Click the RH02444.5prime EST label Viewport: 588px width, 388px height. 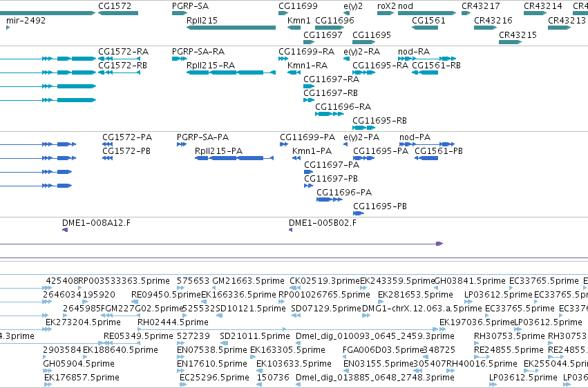click(173, 322)
